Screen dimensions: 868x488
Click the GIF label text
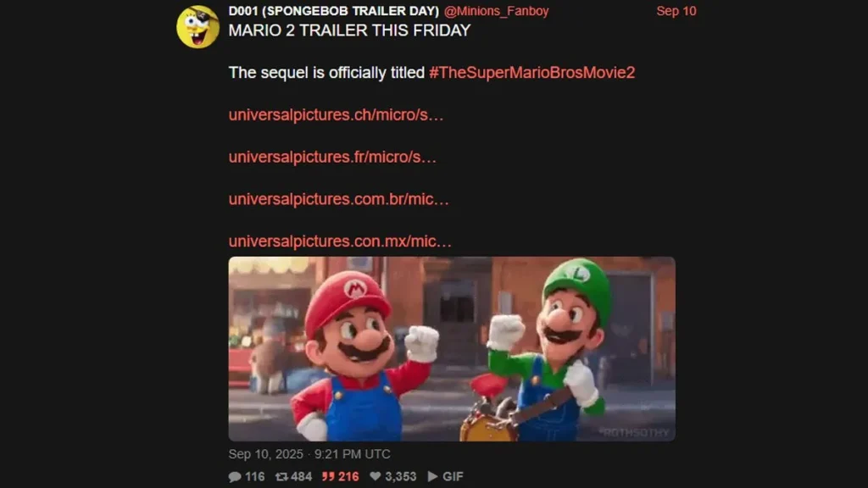[453, 476]
